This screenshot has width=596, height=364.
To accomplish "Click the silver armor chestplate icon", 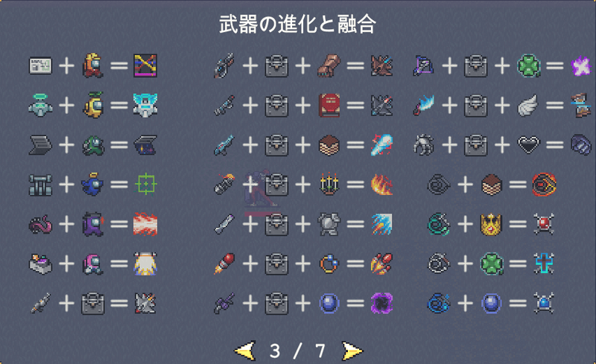I will coord(329,224).
